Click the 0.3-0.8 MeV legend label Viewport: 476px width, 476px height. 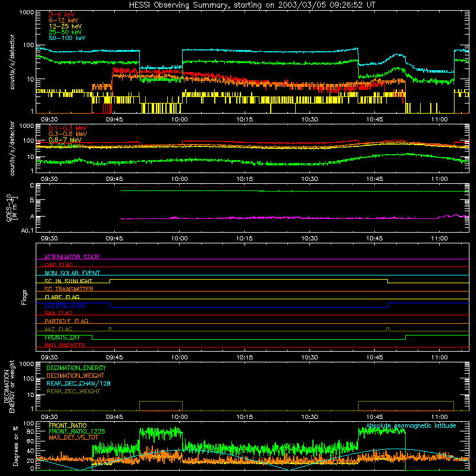click(68, 134)
